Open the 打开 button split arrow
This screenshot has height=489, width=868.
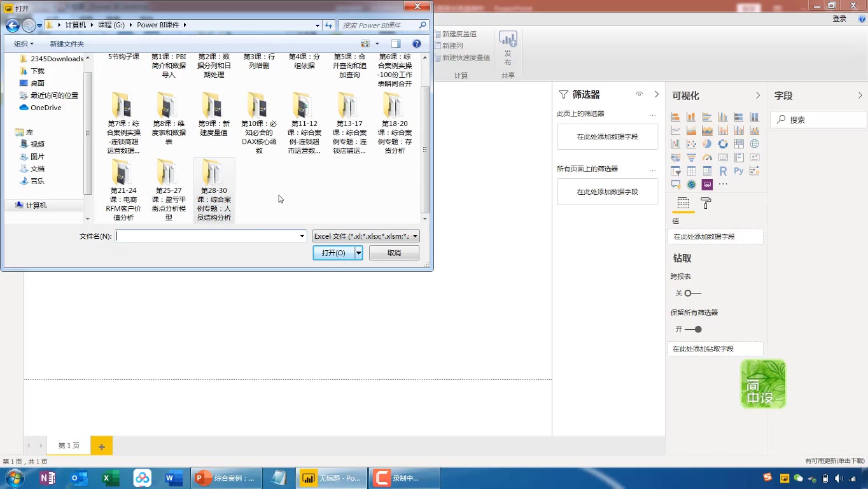[359, 253]
